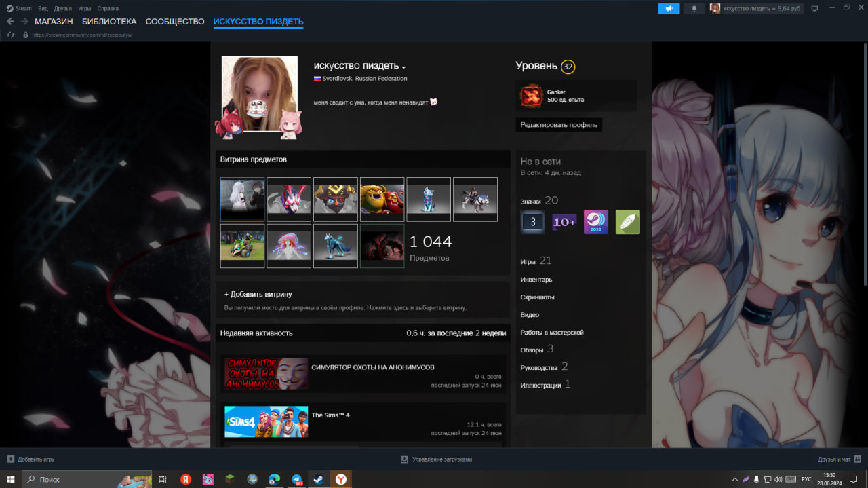This screenshot has width=868, height=488.
Task: Click the 1 044 Предметов count
Action: pyautogui.click(x=431, y=247)
